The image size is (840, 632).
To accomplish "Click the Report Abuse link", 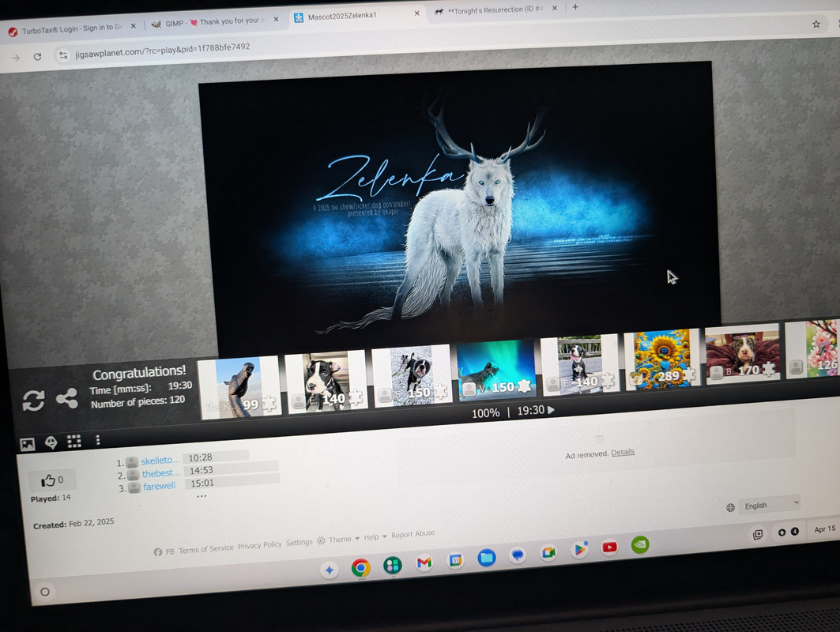I will point(412,534).
